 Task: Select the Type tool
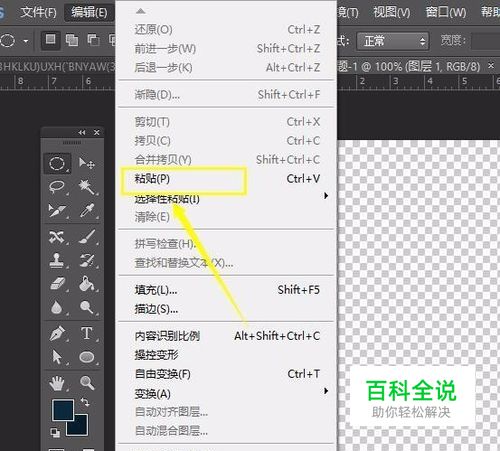(x=86, y=333)
